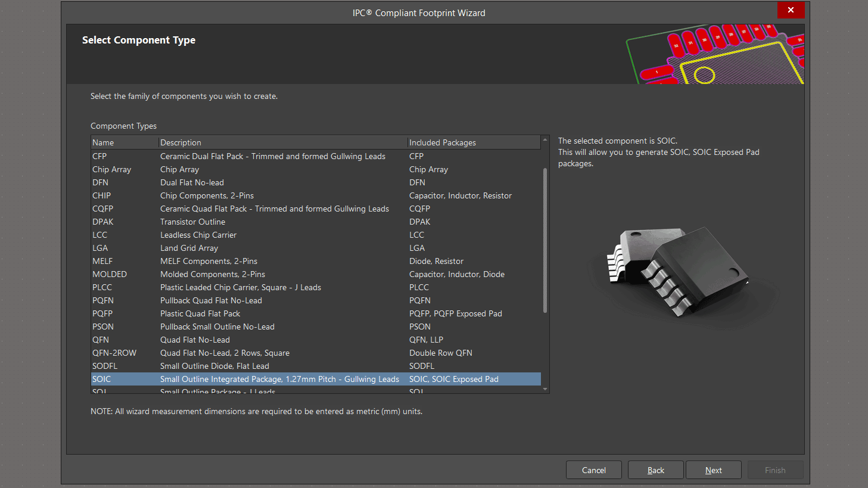This screenshot has height=488, width=868.
Task: Select the highlighted SOIC row
Action: pos(102,379)
